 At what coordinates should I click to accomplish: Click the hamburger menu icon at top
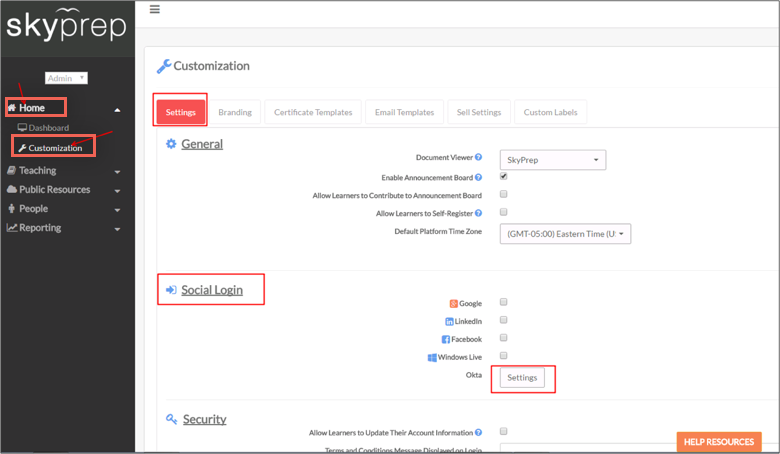154,9
